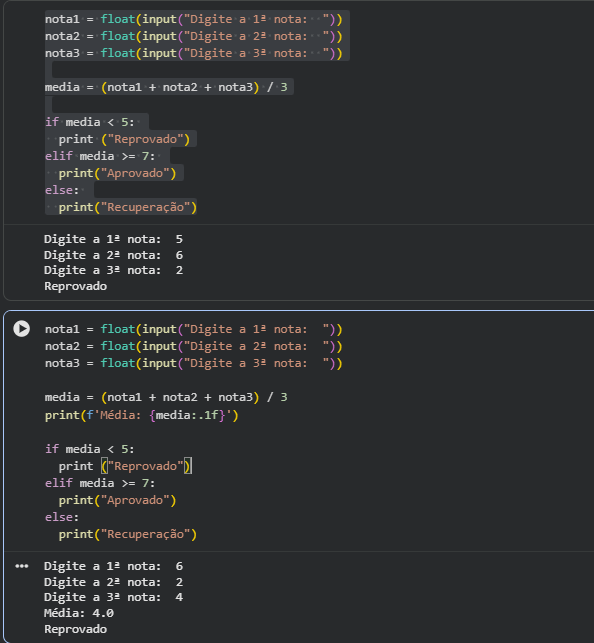Select the "Aprovado" print line in second cell

pos(117,500)
